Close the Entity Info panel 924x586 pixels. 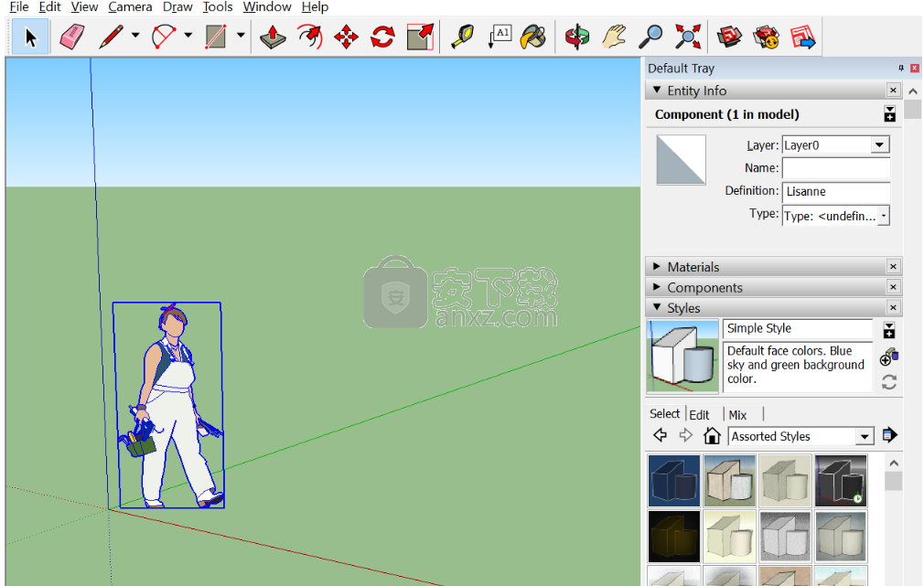pos(894,91)
